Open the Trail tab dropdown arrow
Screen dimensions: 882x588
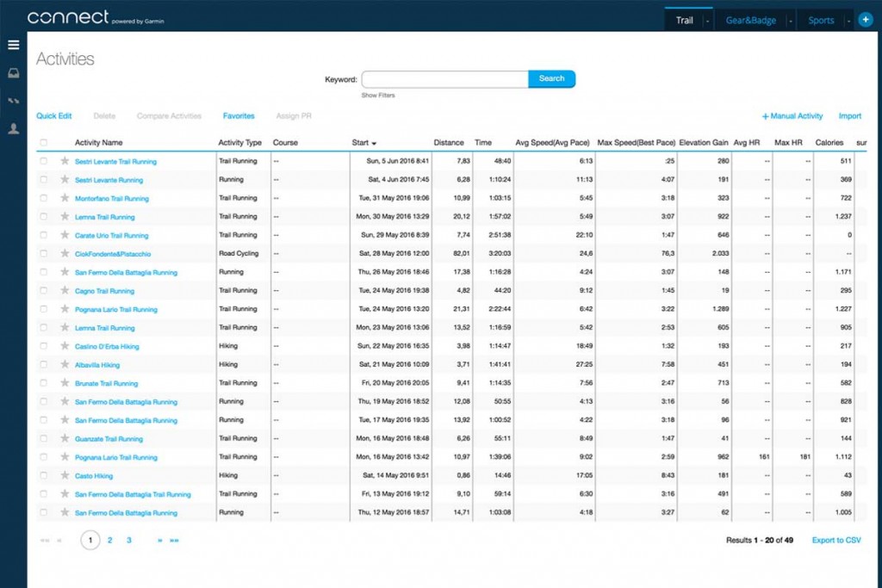708,21
